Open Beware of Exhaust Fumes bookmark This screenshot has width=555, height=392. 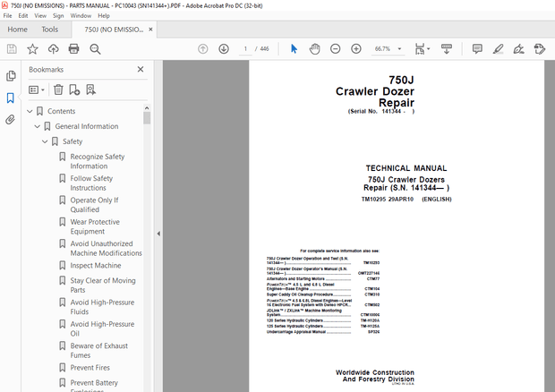[98, 351]
